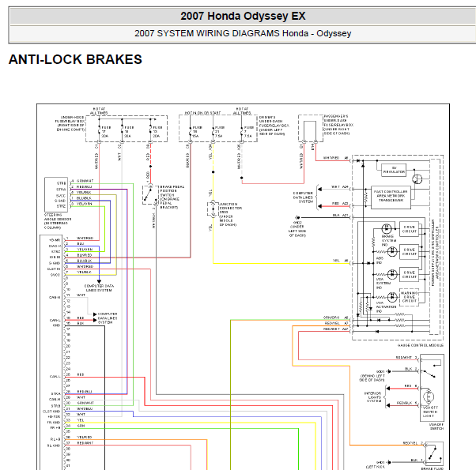The width and height of the screenshot is (476, 470).
Task: Click the arrowhead at the RED A23 data line
Action: (x=319, y=206)
